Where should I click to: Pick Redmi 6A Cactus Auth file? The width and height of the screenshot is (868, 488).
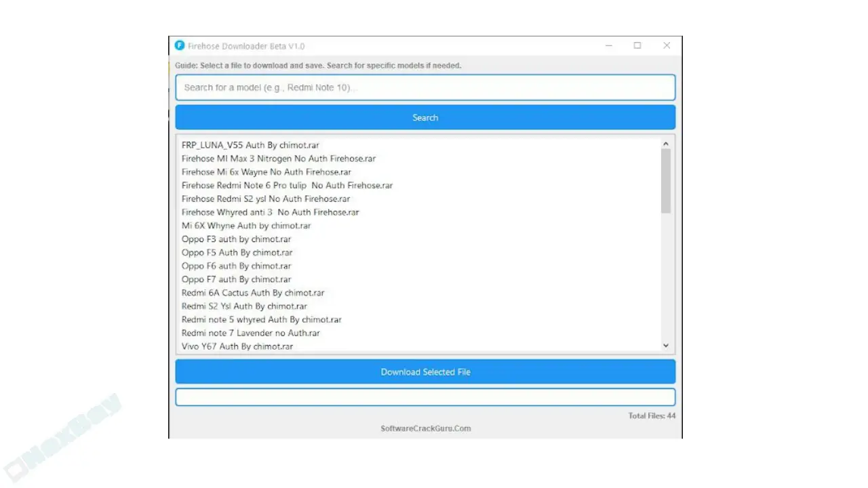[x=252, y=293]
